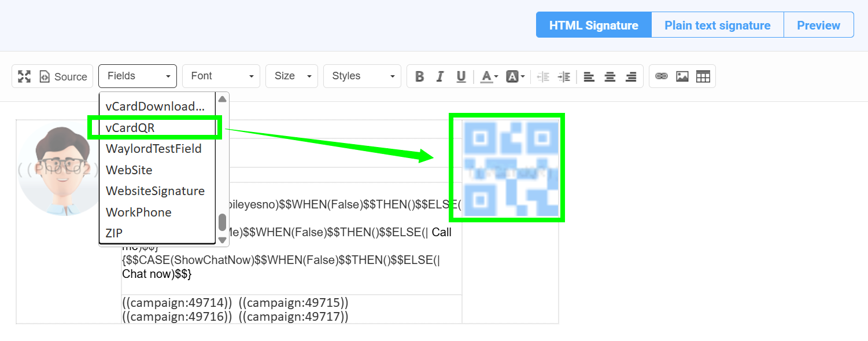Screen dimensions: 868x341
Task: Insert a table
Action: coord(703,76)
